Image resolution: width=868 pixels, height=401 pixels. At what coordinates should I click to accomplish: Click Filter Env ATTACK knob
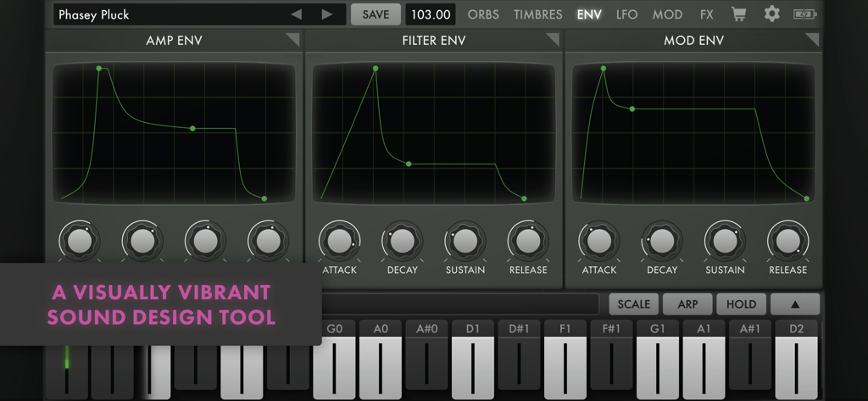[x=339, y=241]
